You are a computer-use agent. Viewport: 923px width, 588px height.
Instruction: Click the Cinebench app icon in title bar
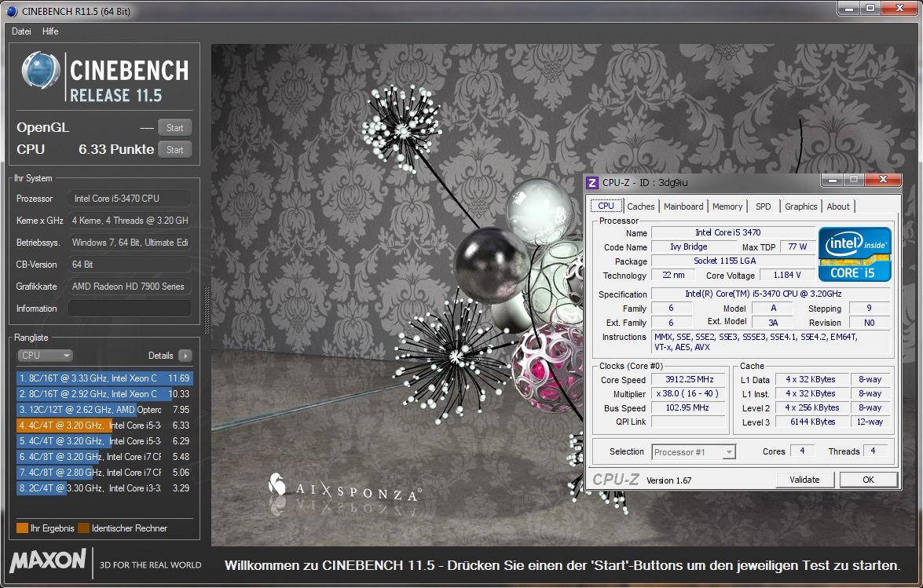point(11,11)
